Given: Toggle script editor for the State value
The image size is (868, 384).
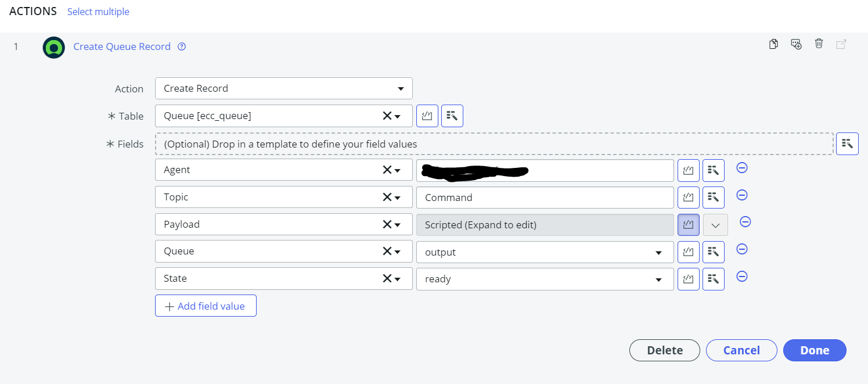Looking at the screenshot, I should point(688,279).
